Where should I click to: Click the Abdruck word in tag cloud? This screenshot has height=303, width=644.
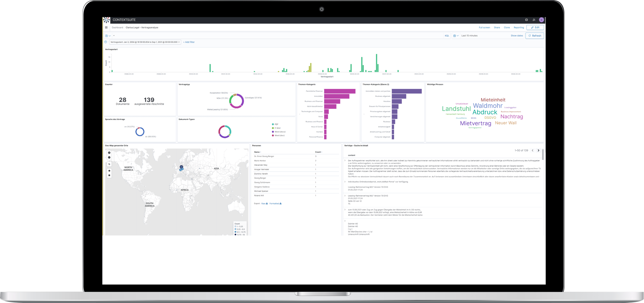coord(485,112)
